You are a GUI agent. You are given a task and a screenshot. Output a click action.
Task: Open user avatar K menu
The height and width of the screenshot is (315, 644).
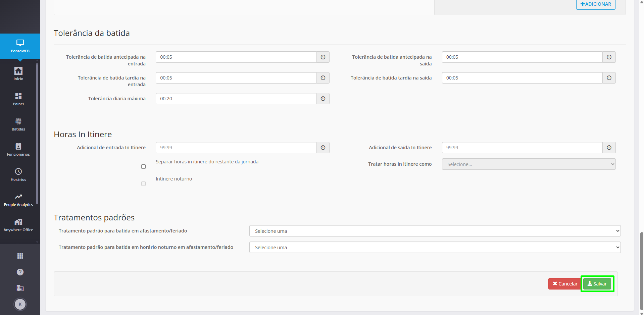[20, 304]
